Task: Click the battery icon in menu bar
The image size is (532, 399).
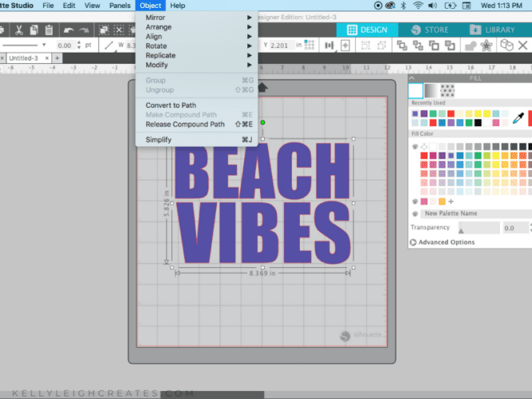Action: (x=450, y=6)
